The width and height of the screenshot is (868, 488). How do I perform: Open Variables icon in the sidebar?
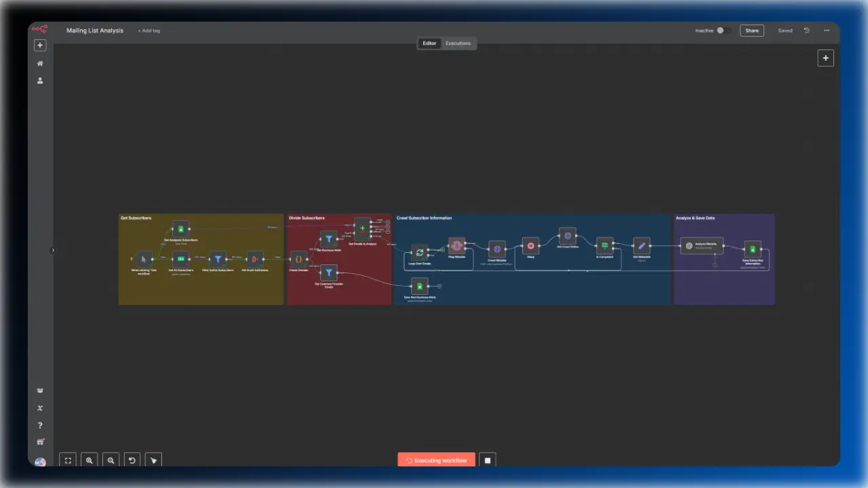[40, 408]
